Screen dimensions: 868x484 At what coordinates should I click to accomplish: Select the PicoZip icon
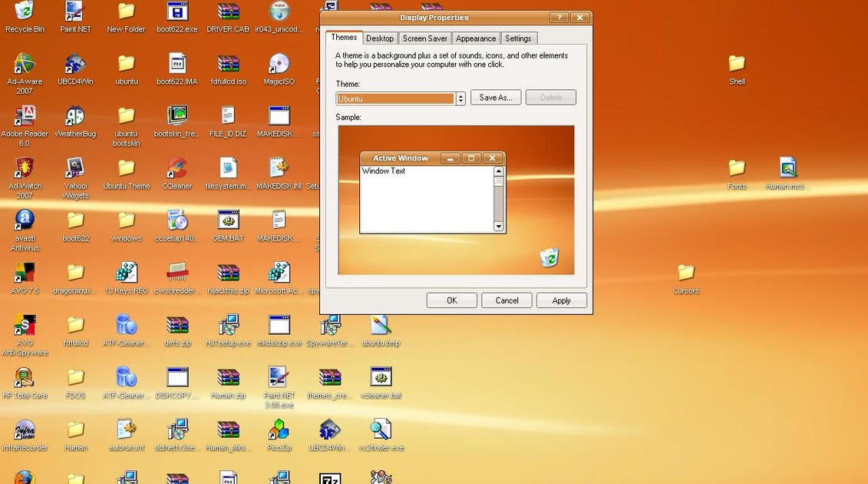279,429
